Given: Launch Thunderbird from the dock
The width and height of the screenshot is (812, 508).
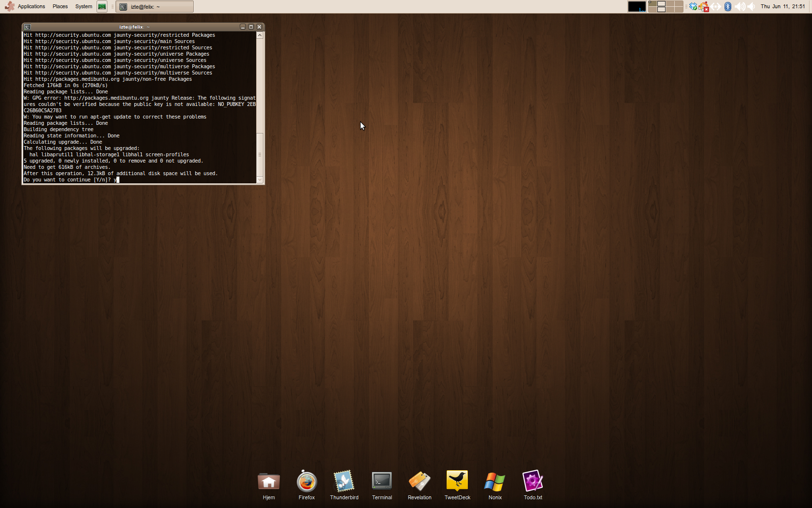Looking at the screenshot, I should (344, 485).
